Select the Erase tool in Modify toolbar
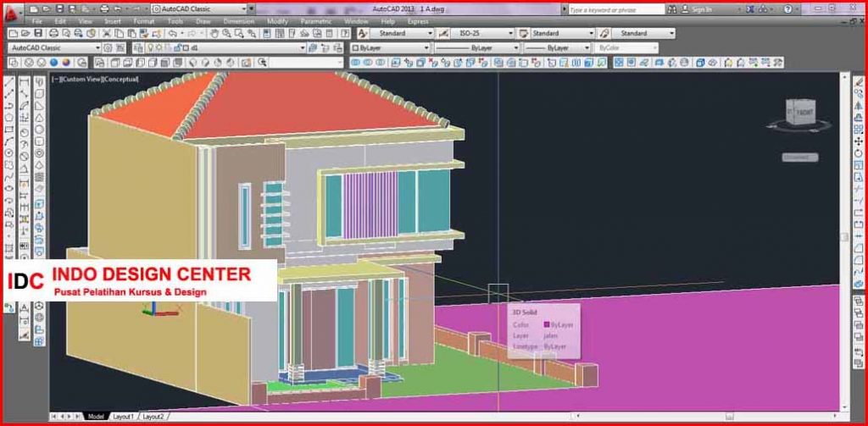 pos(859,82)
